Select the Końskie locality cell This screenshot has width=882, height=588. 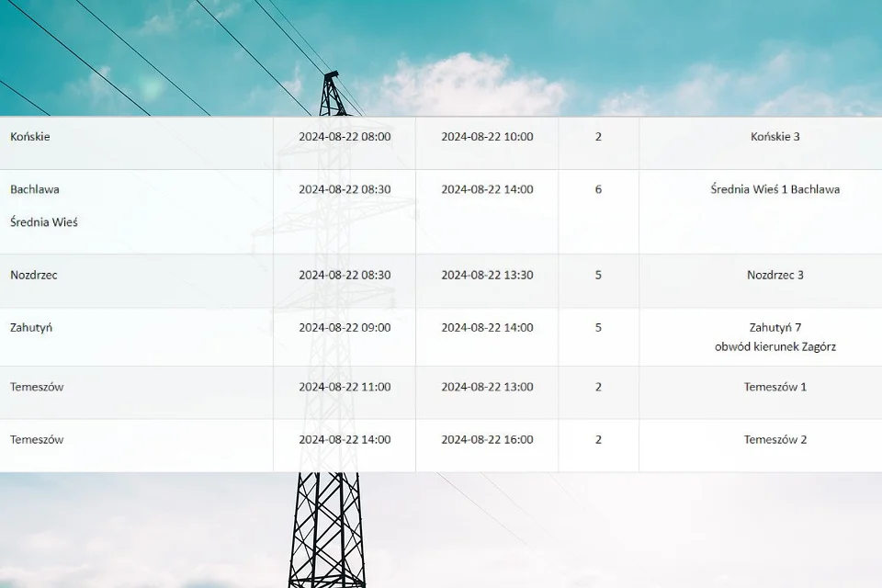point(136,143)
